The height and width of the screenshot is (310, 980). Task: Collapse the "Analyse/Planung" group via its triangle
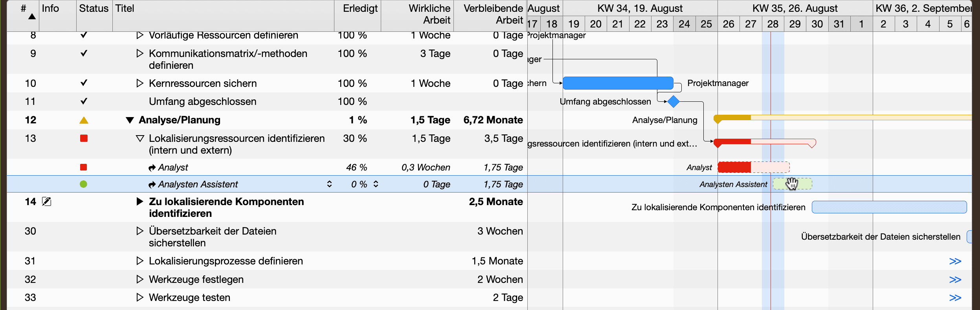[131, 120]
